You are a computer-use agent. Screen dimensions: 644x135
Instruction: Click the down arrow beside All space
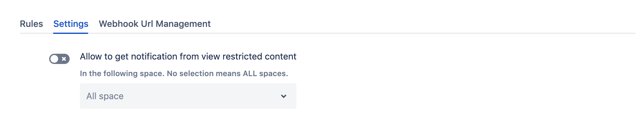[283, 96]
